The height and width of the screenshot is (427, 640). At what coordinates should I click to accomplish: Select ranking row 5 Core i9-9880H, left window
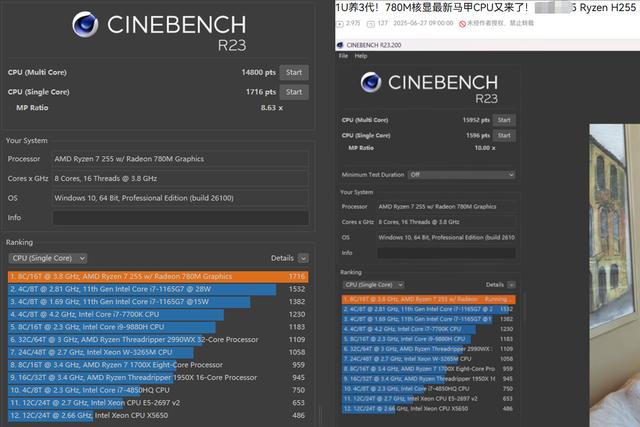[158, 327]
